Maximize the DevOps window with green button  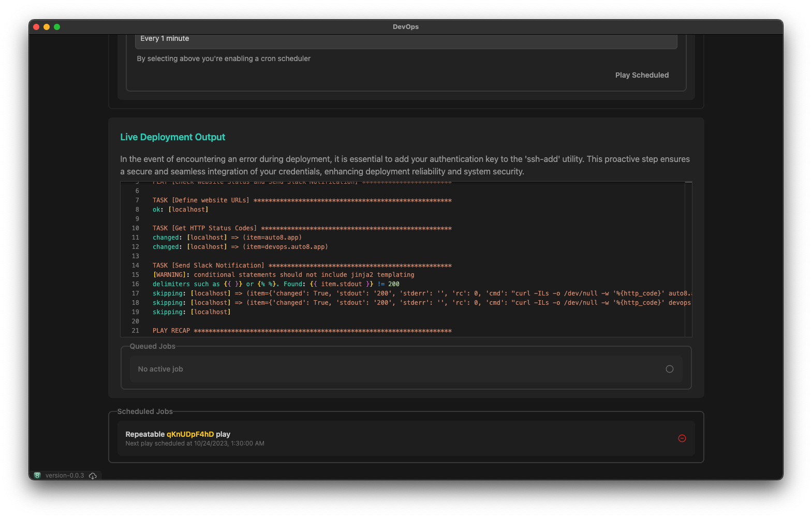pyautogui.click(x=57, y=27)
